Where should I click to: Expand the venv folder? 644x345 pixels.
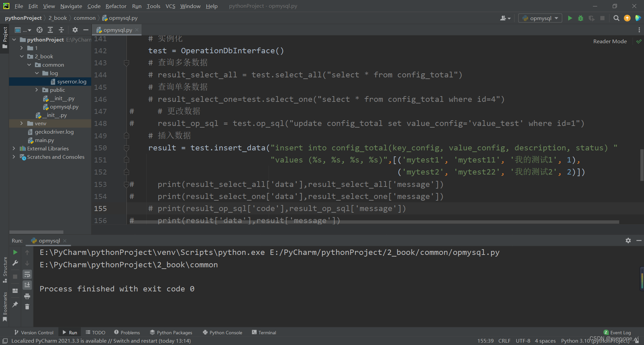point(22,123)
